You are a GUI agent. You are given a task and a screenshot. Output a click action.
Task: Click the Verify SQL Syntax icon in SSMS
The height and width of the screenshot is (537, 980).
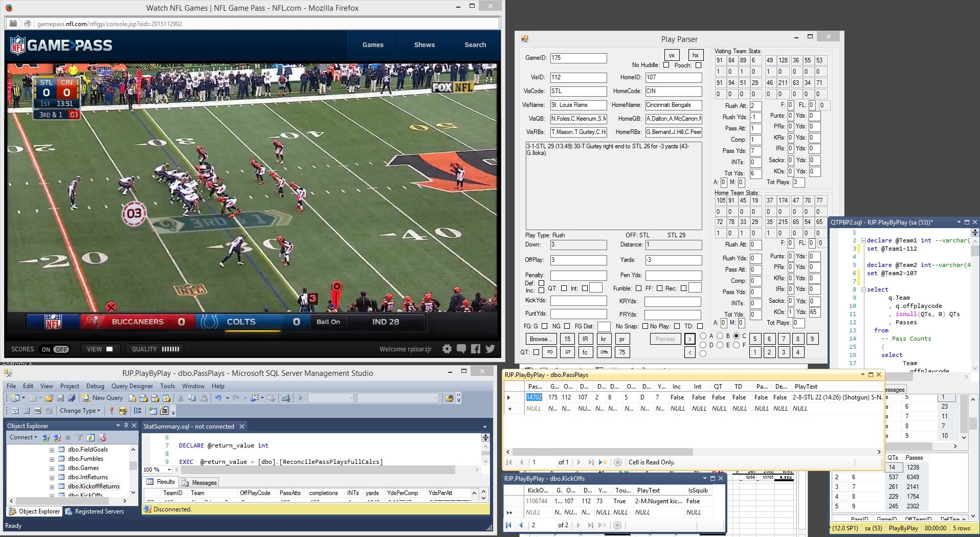(123, 411)
